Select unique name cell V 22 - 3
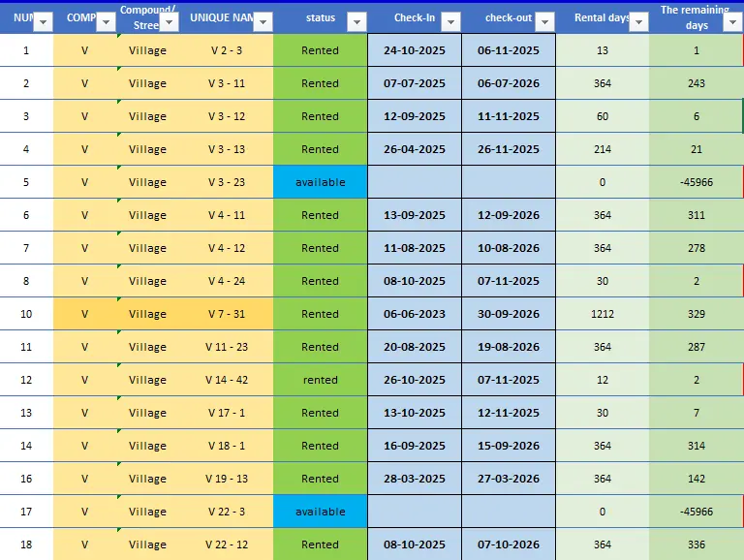 point(227,512)
